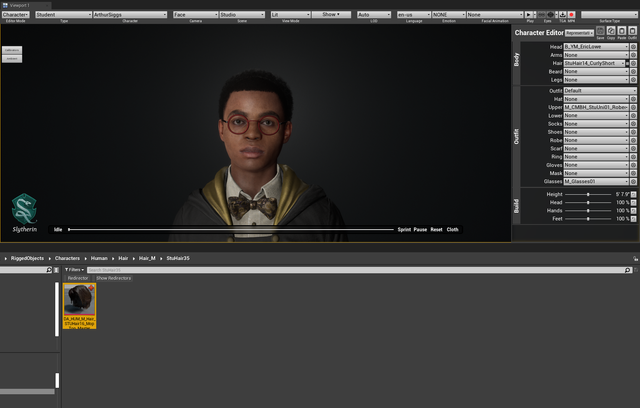Click browse icon next to Glasses row
640x408 pixels.
pyautogui.click(x=633, y=182)
